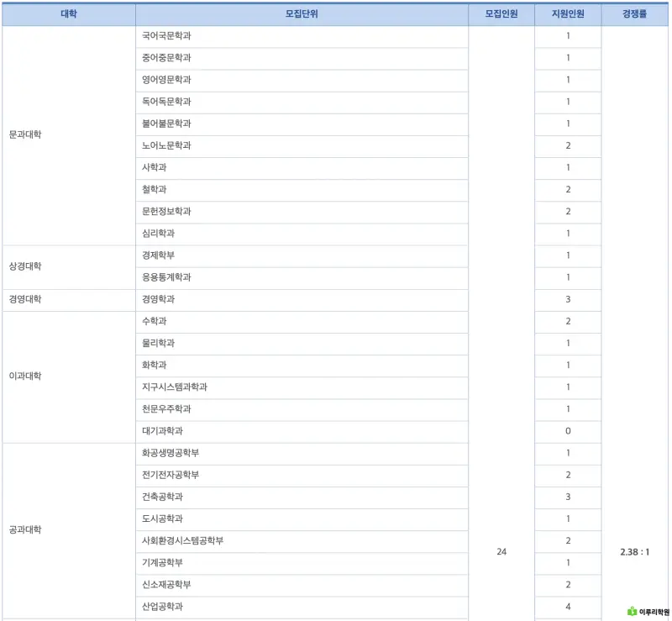Select the 화학과 cell
The image size is (672, 621).
(x=302, y=366)
